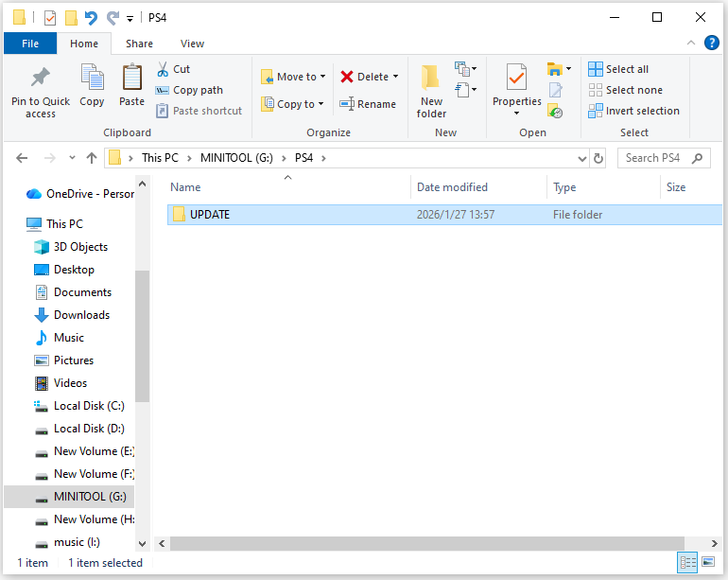Sort by the Type column header
728x580 pixels.
coord(603,186)
